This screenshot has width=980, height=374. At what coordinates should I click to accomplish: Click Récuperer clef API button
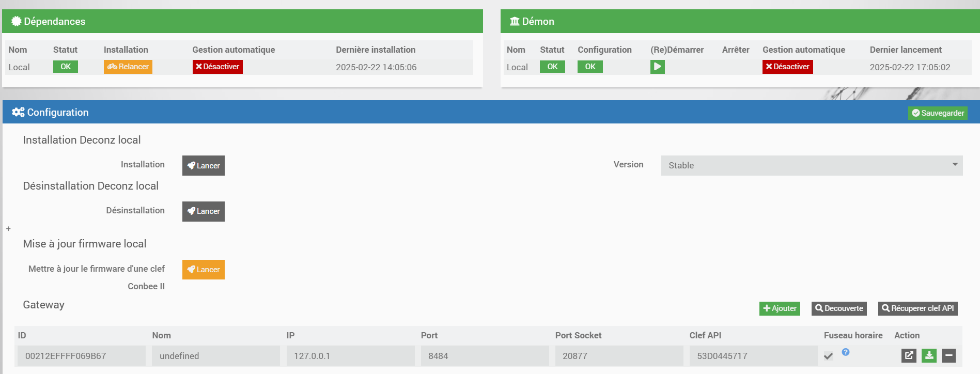pyautogui.click(x=917, y=308)
